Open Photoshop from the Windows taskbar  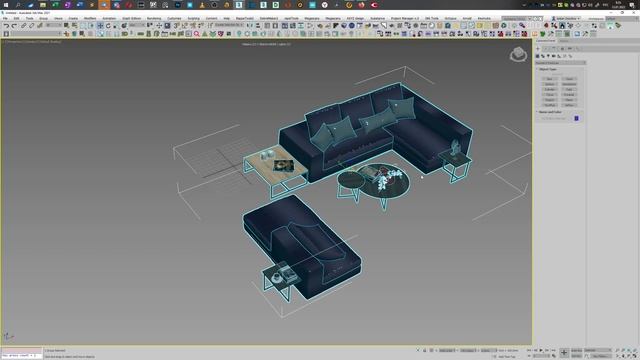click(x=178, y=5)
